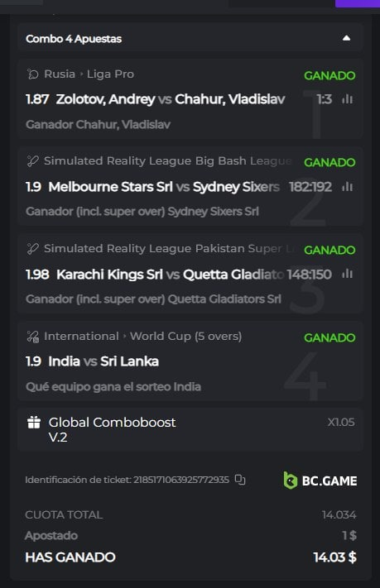Click the Big Bash League cricket icon
This screenshot has width=380, height=588.
[x=32, y=161]
